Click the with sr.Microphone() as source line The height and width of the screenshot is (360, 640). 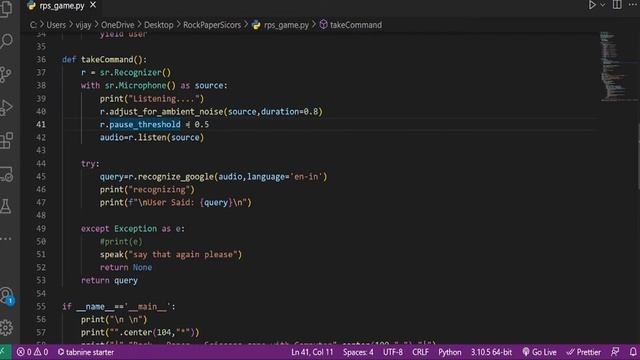pyautogui.click(x=154, y=86)
